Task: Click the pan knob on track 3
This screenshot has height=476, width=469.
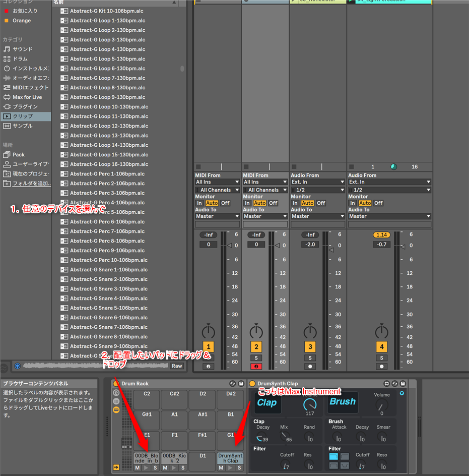Action: 310,332
